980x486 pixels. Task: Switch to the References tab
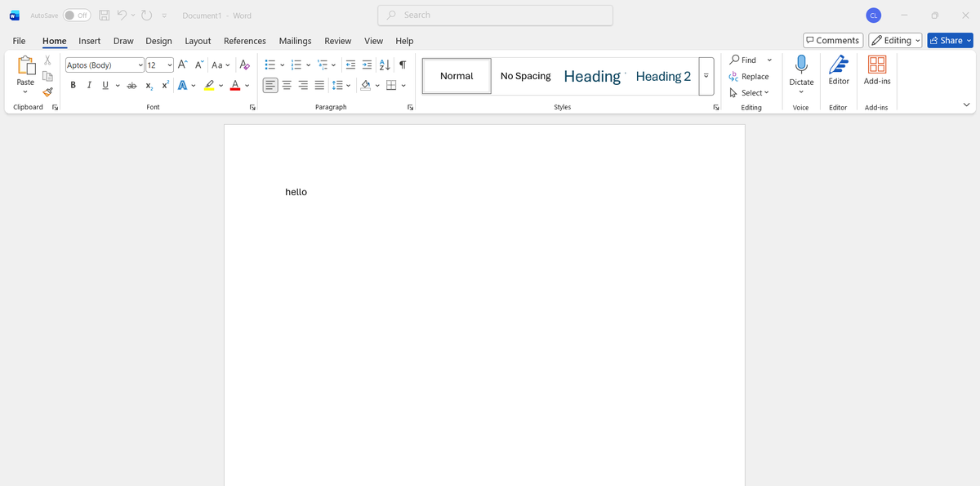(245, 41)
